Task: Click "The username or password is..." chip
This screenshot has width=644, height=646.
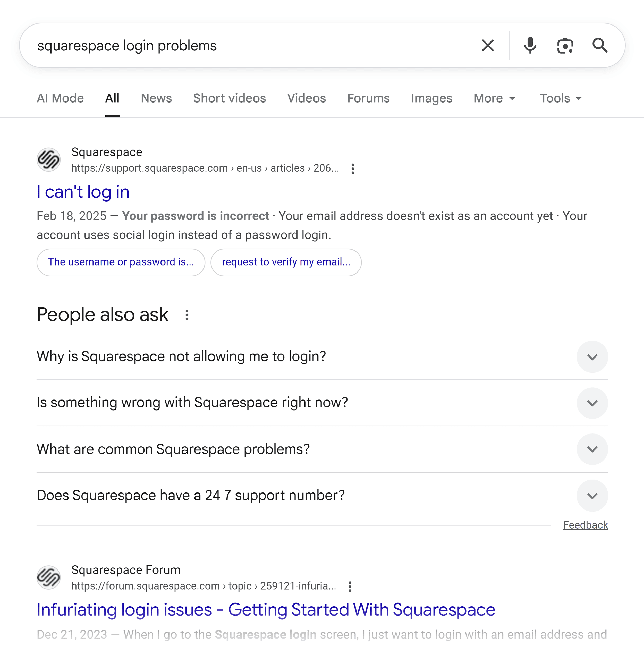Action: pyautogui.click(x=121, y=262)
